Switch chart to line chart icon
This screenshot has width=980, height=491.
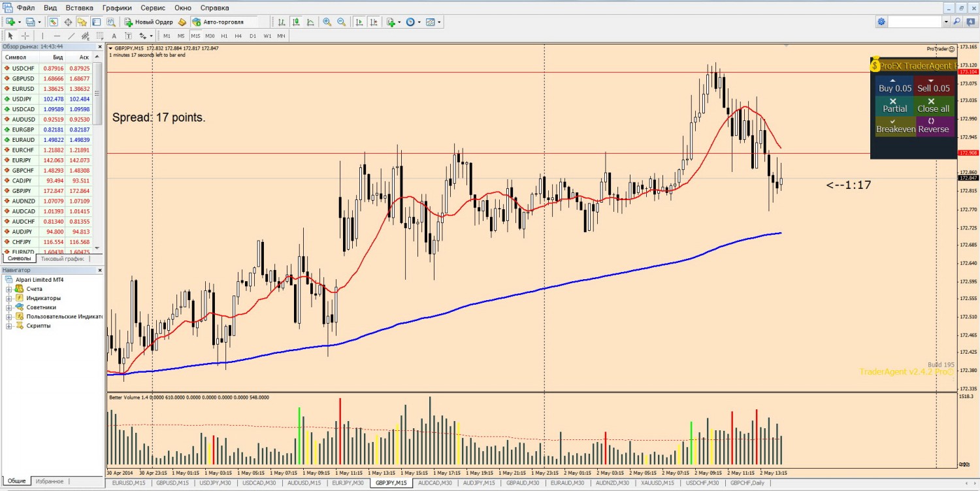point(310,22)
